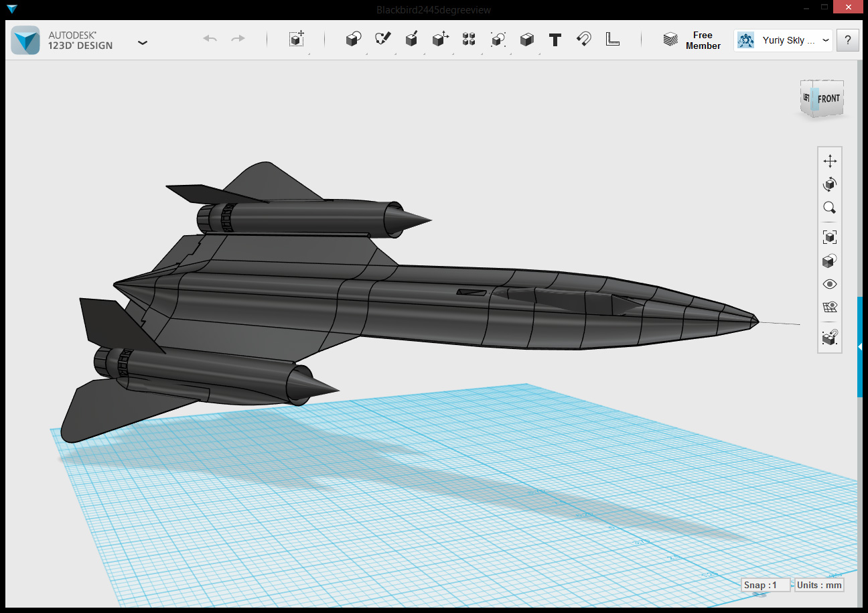Expand the 123D Design application menu

click(x=143, y=42)
